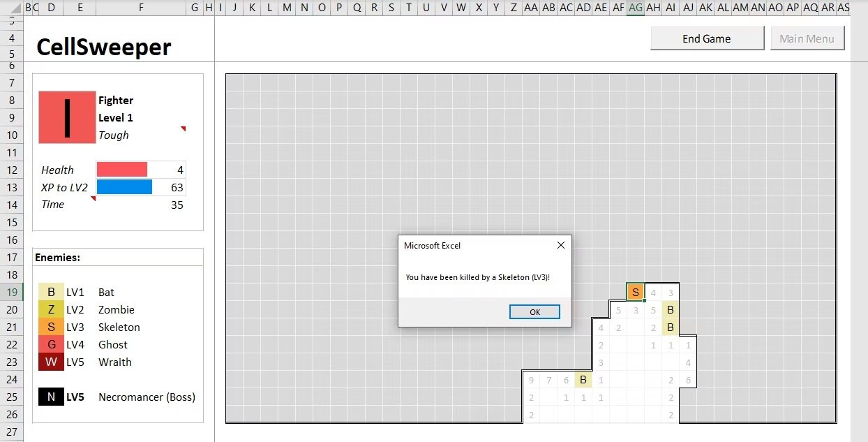The width and height of the screenshot is (868, 442).
Task: Click the red comment marker beside Time
Action: pos(93,198)
